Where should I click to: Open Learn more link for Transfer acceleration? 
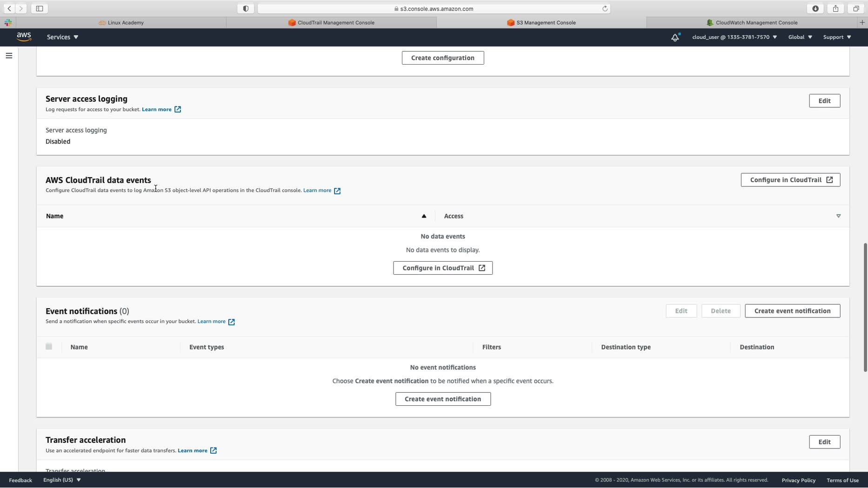(x=193, y=451)
